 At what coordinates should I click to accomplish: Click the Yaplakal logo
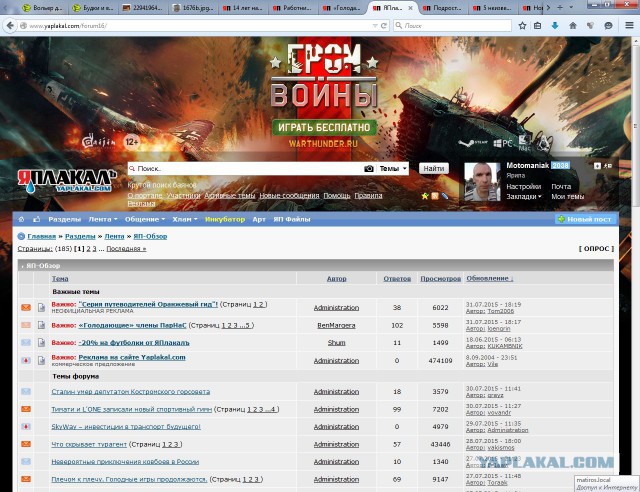click(x=67, y=180)
